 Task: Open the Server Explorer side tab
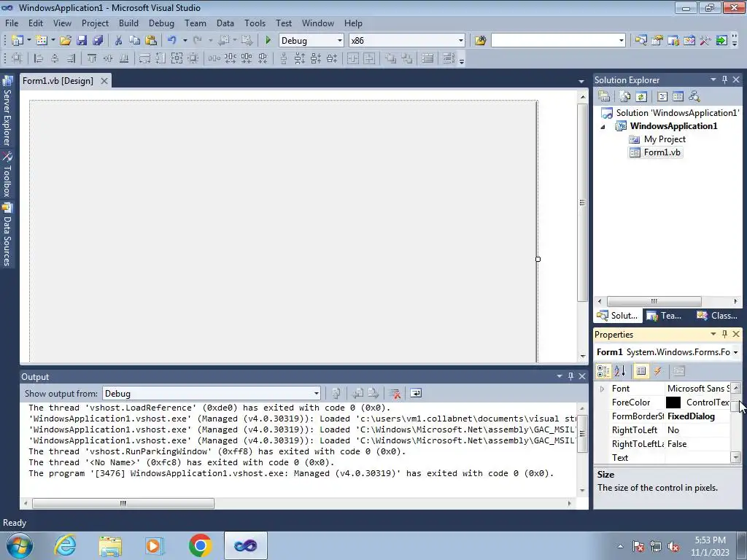(7, 111)
